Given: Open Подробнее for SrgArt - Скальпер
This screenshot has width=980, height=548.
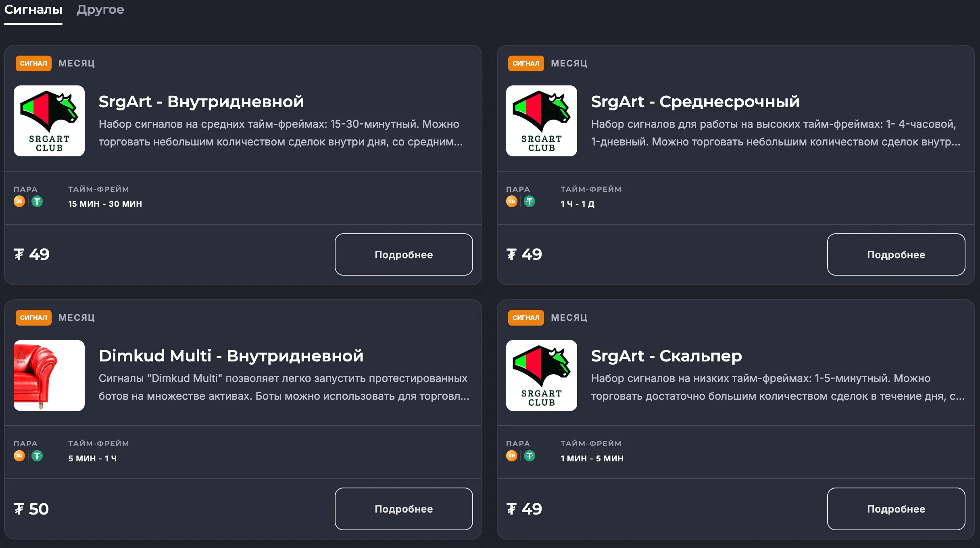Looking at the screenshot, I should 896,509.
